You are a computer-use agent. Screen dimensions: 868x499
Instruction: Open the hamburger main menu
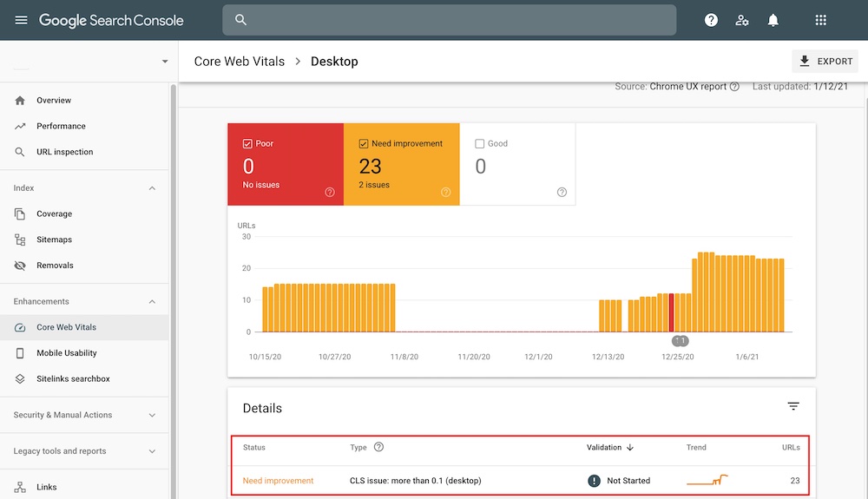22,20
